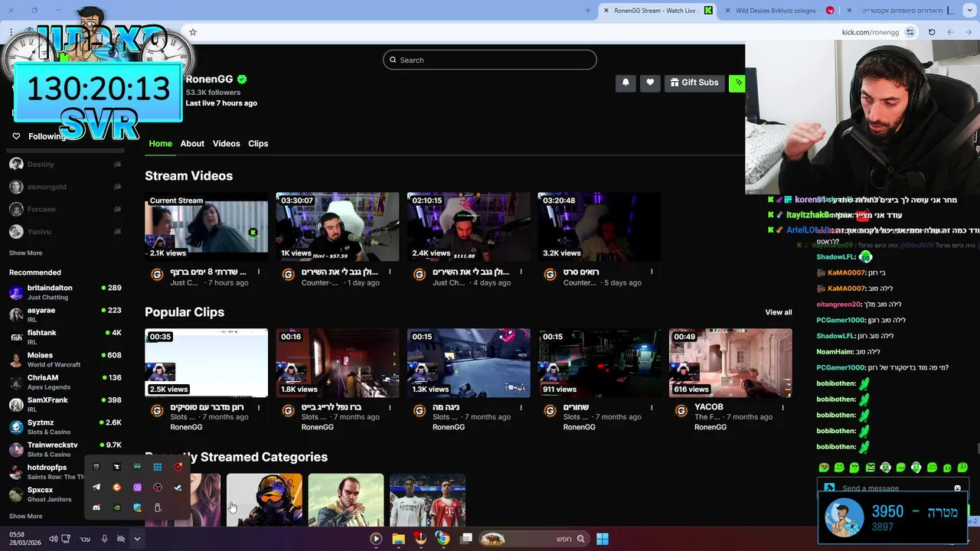Open options menu for the 1.8K views clip
The height and width of the screenshot is (551, 980).
click(390, 408)
